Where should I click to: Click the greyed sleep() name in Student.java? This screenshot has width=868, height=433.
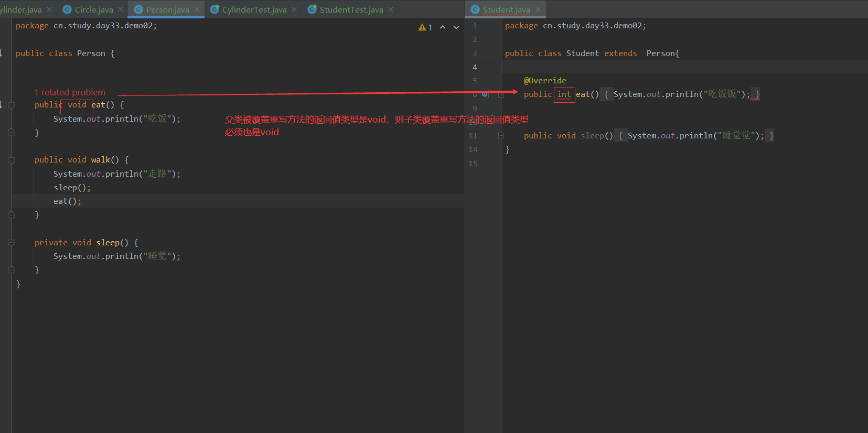coord(592,136)
